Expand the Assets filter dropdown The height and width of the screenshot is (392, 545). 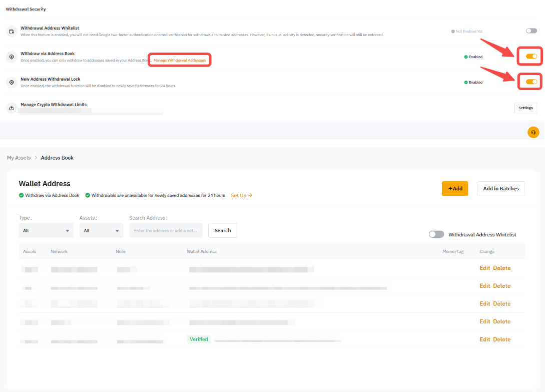pos(101,231)
